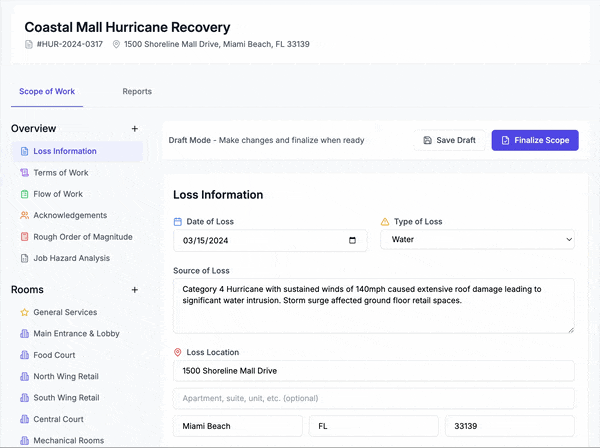The image size is (600, 448).
Task: Click the Rough Order of Magnitude icon
Action: coord(24,237)
